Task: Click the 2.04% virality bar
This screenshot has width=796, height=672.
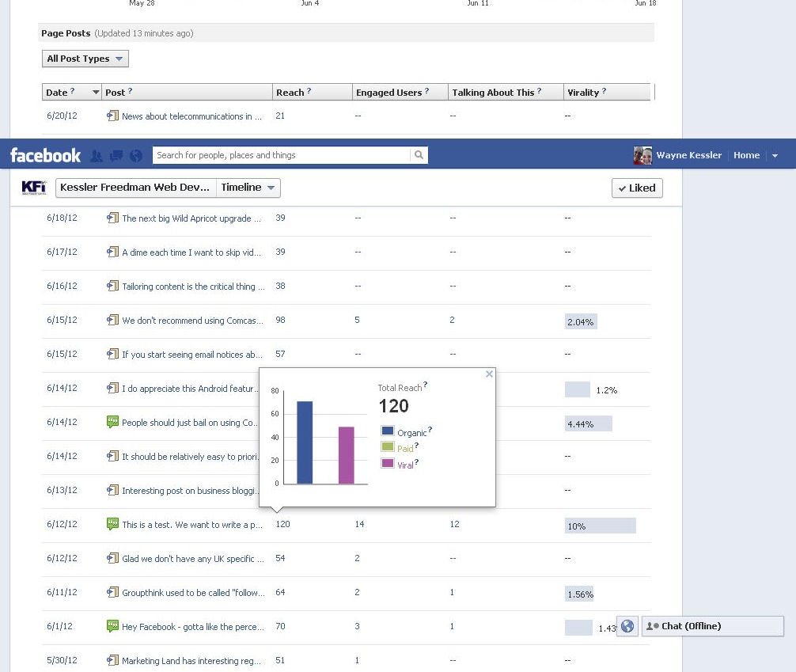Action: (x=581, y=321)
